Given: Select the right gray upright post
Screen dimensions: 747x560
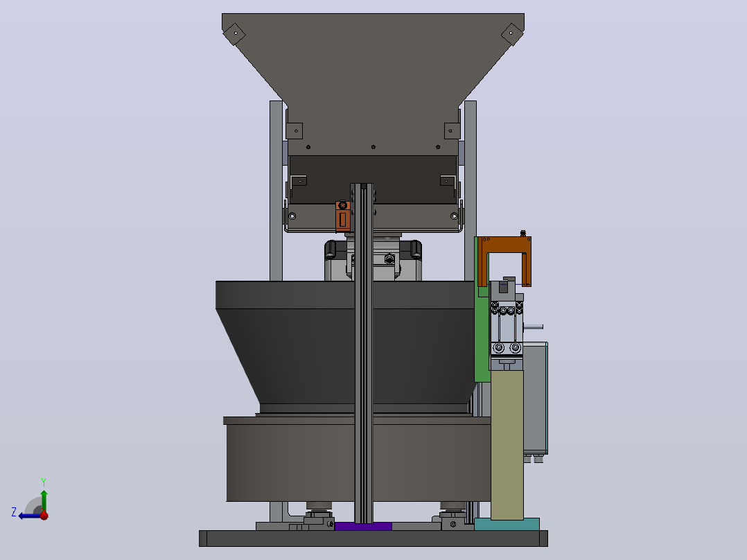Looking at the screenshot, I should [471, 191].
